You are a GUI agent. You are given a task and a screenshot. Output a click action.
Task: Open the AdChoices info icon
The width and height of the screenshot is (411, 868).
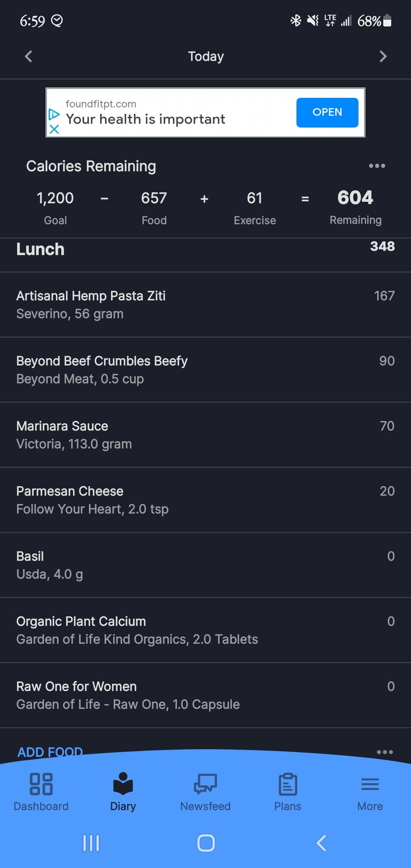(54, 114)
